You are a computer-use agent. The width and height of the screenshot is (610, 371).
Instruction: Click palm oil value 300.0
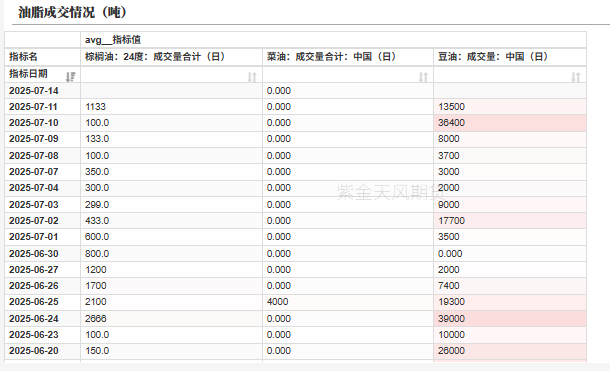pos(97,188)
